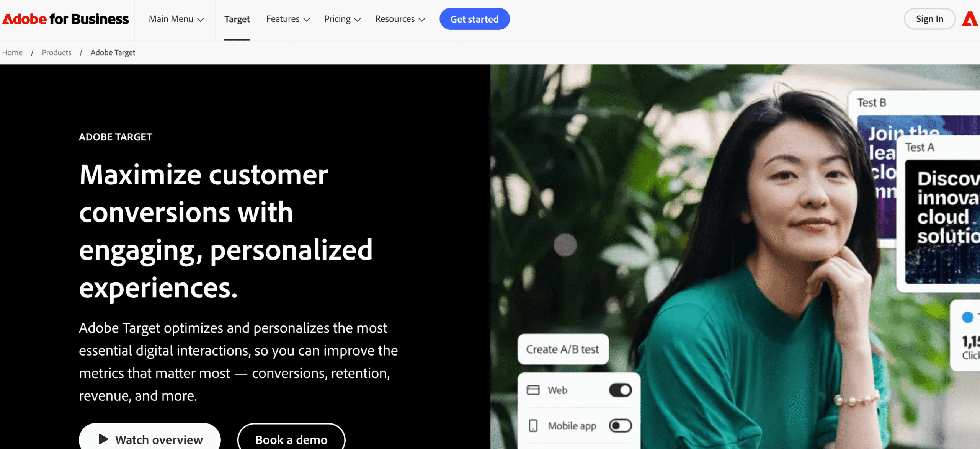
Task: Click the Sign In button
Action: click(x=929, y=19)
